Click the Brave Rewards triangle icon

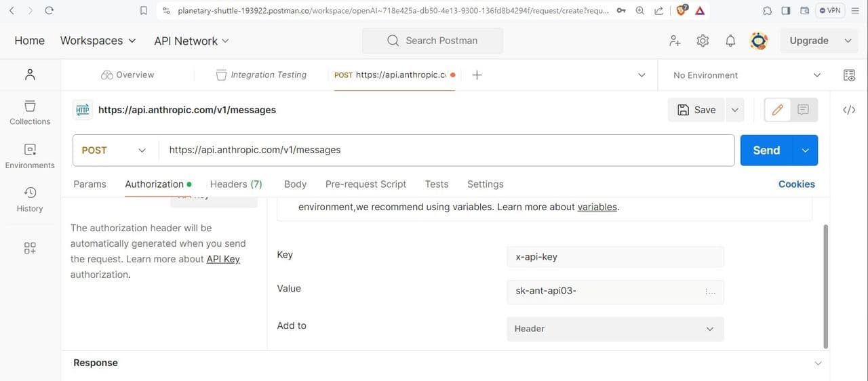coord(700,10)
